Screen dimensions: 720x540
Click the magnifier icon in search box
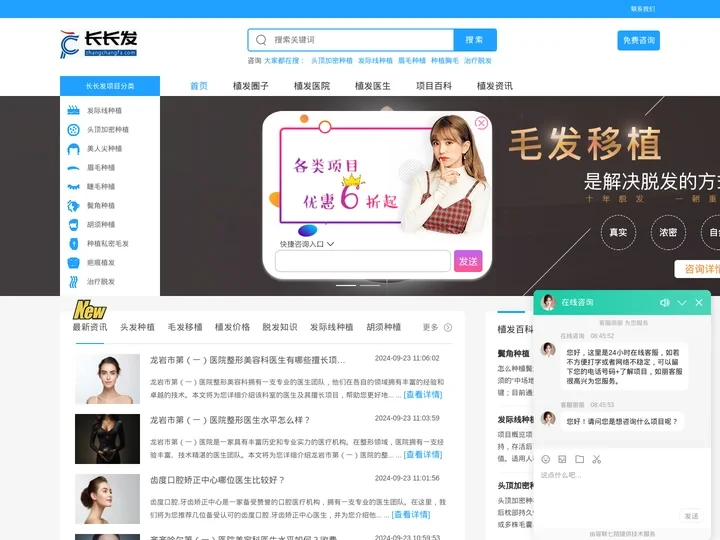point(261,40)
